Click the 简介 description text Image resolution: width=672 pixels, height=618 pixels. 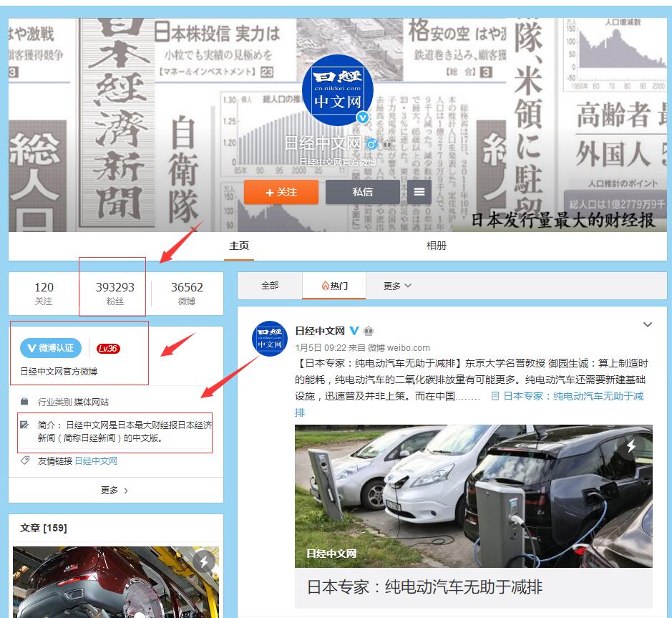(125, 431)
